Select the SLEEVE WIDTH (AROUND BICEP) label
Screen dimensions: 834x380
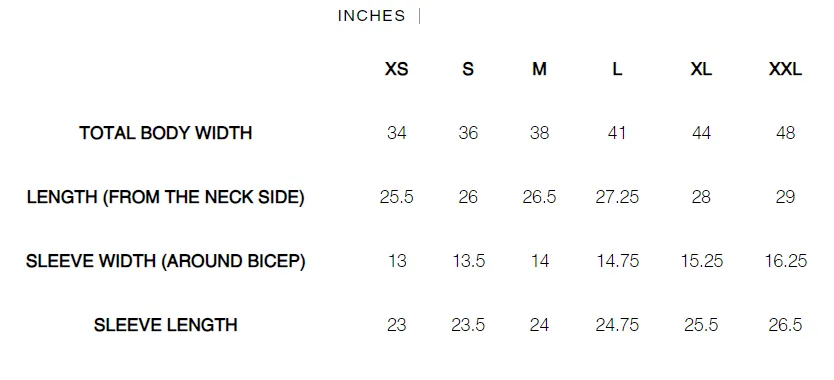(165, 261)
